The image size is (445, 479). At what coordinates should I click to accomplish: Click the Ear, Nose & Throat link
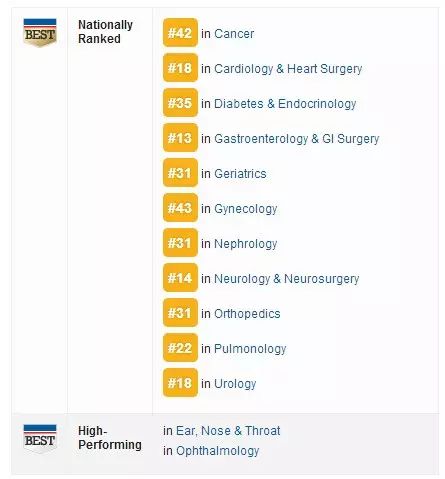click(x=228, y=431)
